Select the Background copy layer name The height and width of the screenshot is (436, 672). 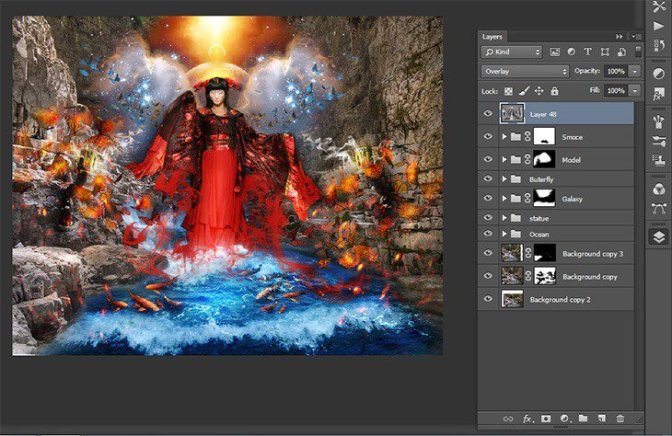coord(590,277)
